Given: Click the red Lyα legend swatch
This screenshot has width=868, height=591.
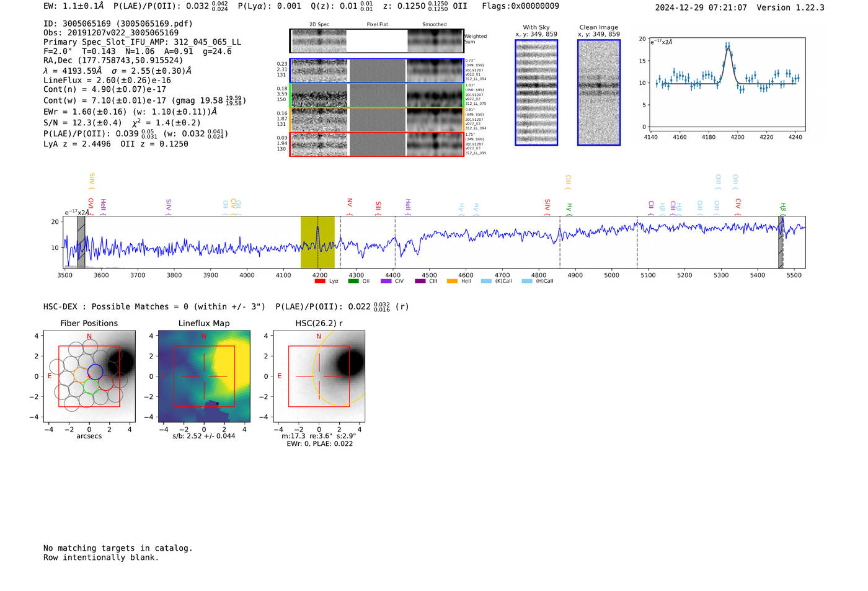Looking at the screenshot, I should click(x=320, y=281).
